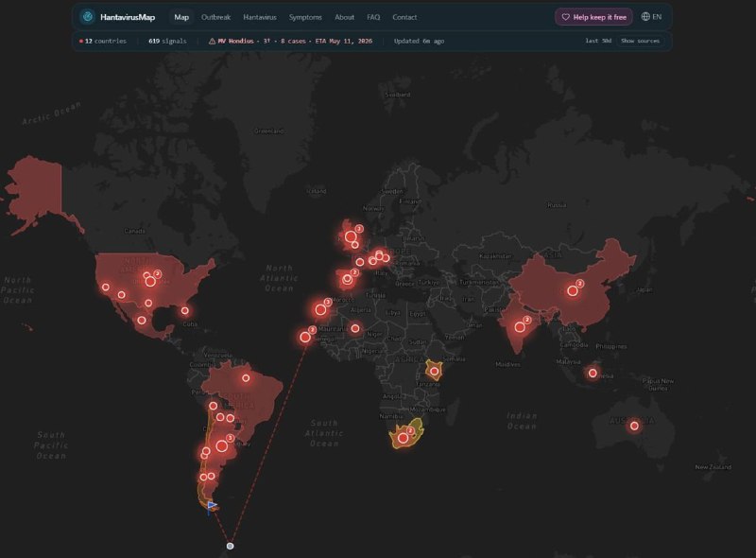Open the globe language selector EN
The width and height of the screenshot is (756, 558).
(651, 17)
